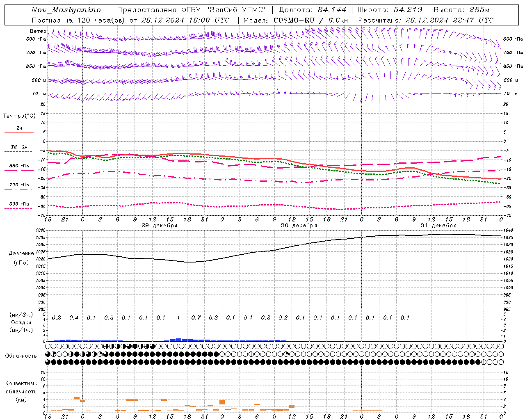
Task: Click the "Давление" pressure chart label
Action: point(21,253)
